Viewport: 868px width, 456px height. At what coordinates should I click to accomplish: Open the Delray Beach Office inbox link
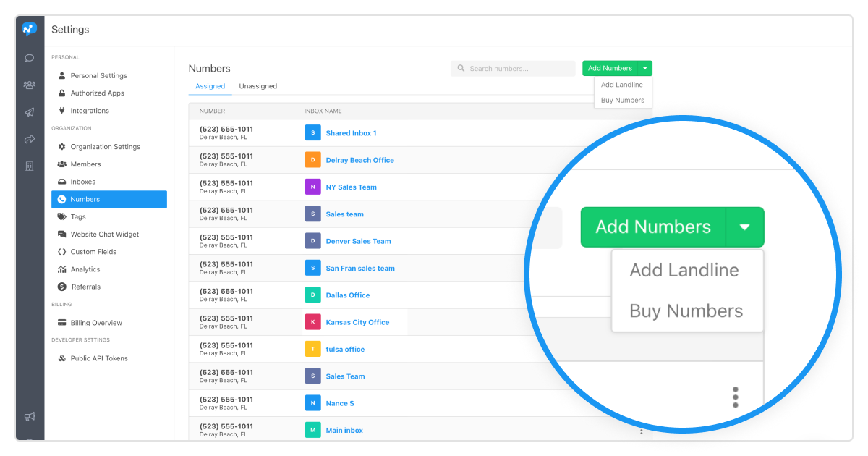pyautogui.click(x=360, y=160)
